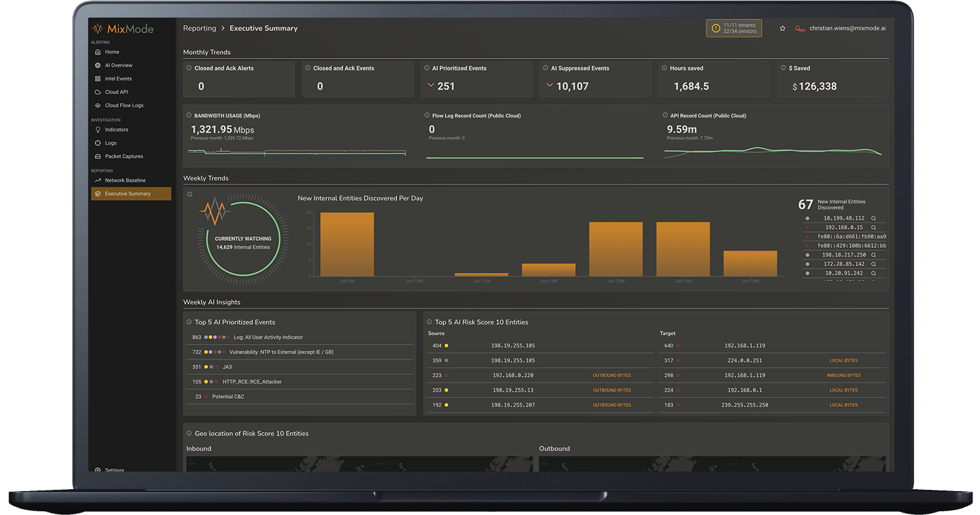Click the Reporting breadcrumb
The image size is (980, 515).
click(x=199, y=28)
